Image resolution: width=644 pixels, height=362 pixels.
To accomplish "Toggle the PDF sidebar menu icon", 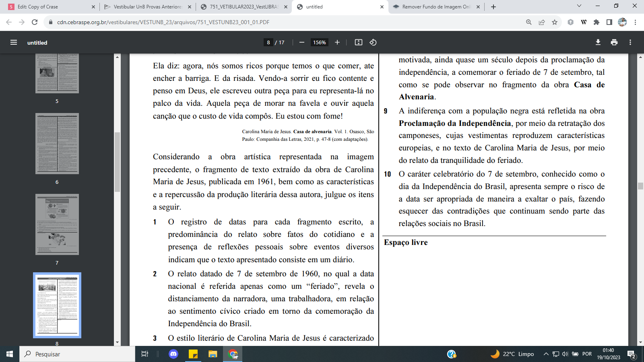I will (x=14, y=42).
